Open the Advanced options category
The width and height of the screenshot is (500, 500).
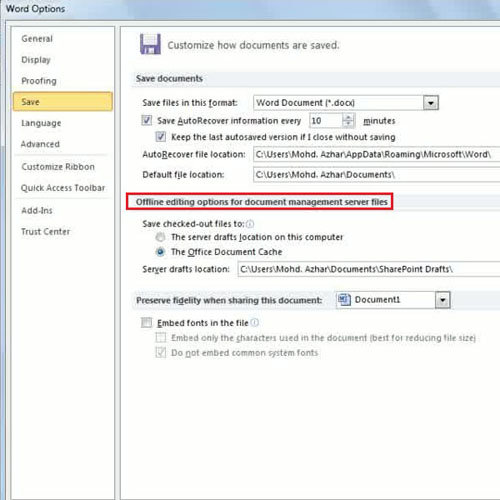click(40, 144)
